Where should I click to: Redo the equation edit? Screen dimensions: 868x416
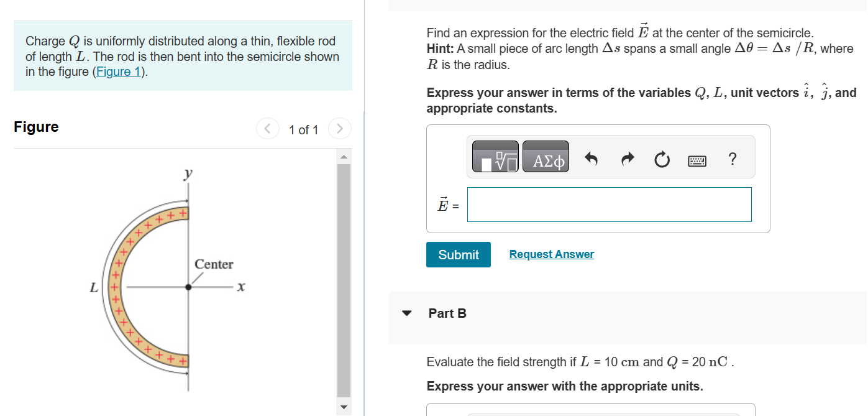pyautogui.click(x=627, y=159)
